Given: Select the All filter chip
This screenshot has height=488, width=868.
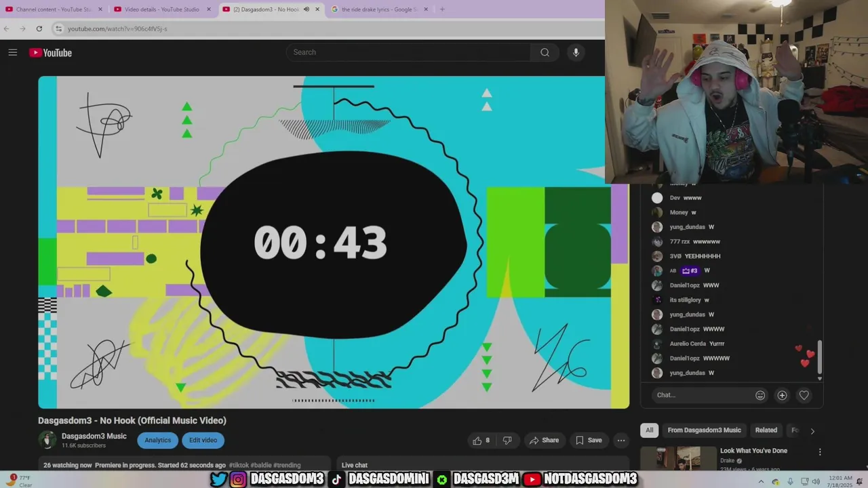Looking at the screenshot, I should coord(649,430).
